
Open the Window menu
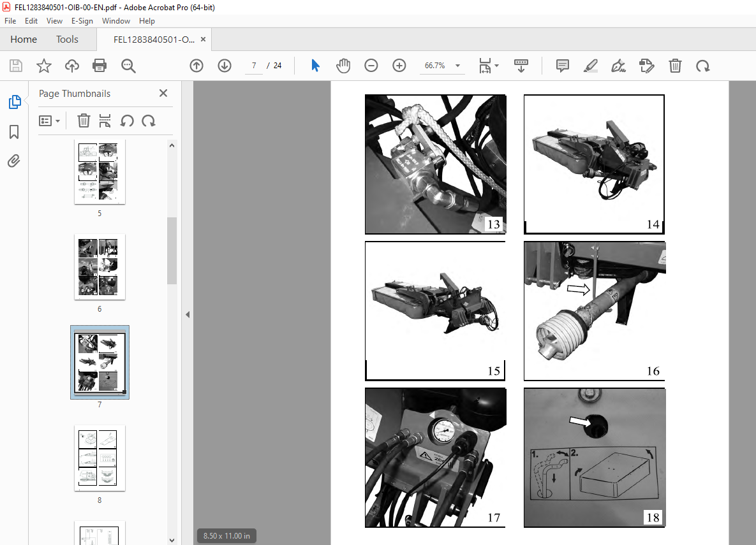point(116,21)
